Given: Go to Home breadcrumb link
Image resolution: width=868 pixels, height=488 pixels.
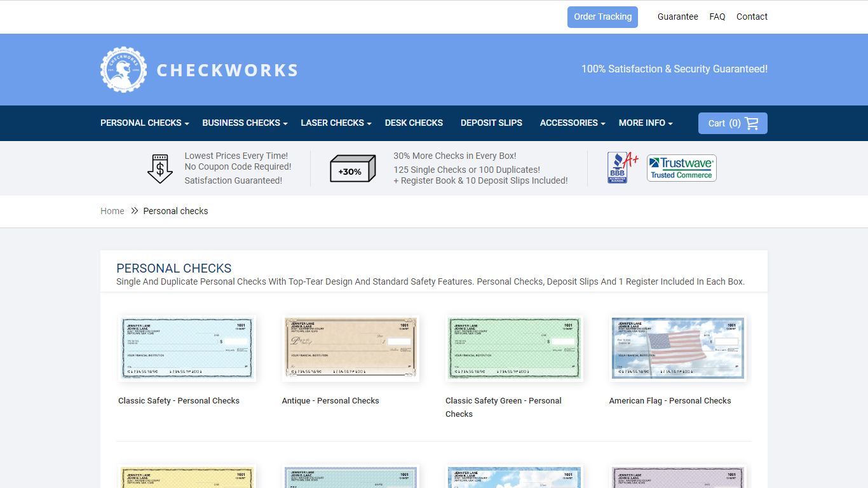Looking at the screenshot, I should click(112, 211).
